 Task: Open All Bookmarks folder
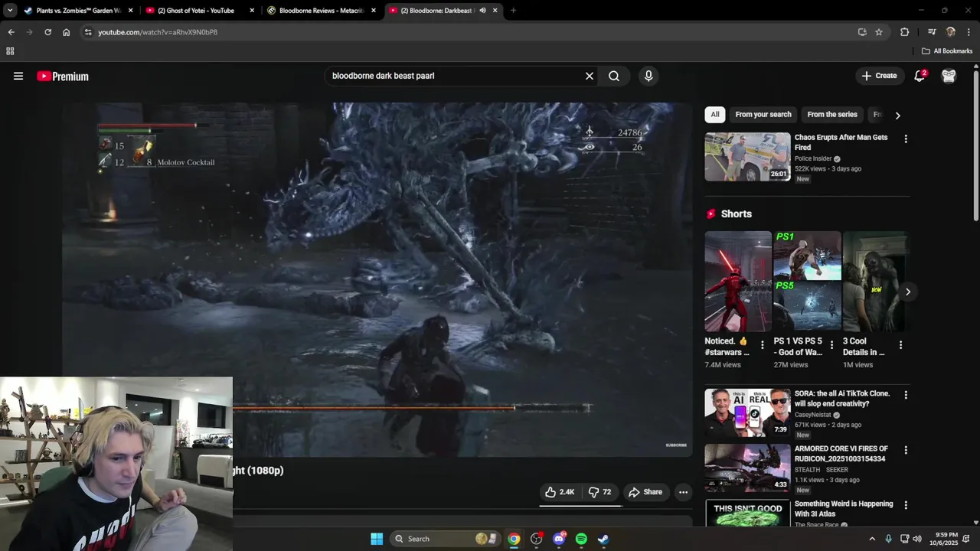[947, 51]
